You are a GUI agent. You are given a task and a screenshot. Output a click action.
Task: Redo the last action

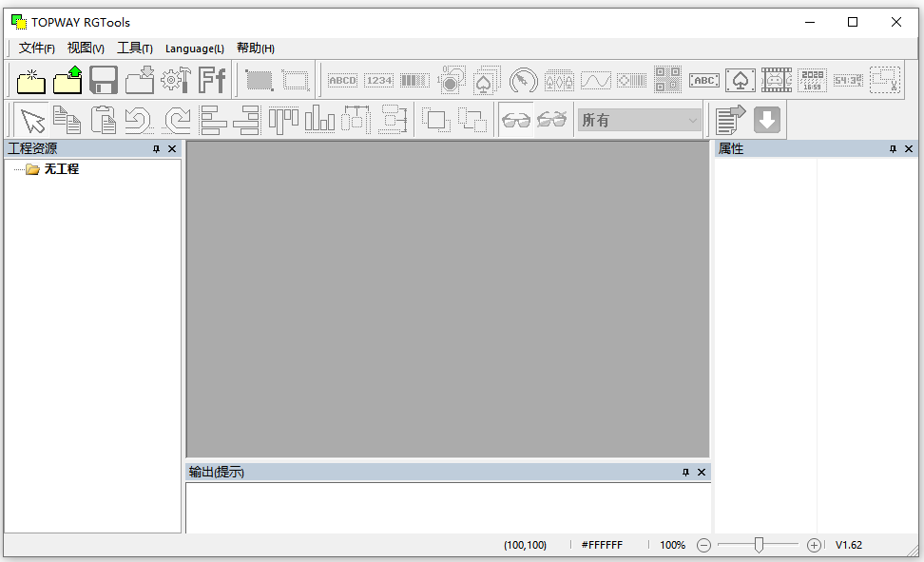click(176, 121)
